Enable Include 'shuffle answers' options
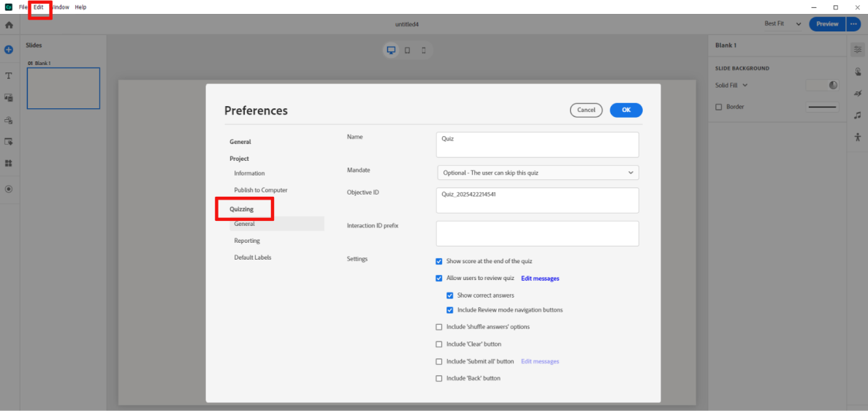 [x=439, y=327]
